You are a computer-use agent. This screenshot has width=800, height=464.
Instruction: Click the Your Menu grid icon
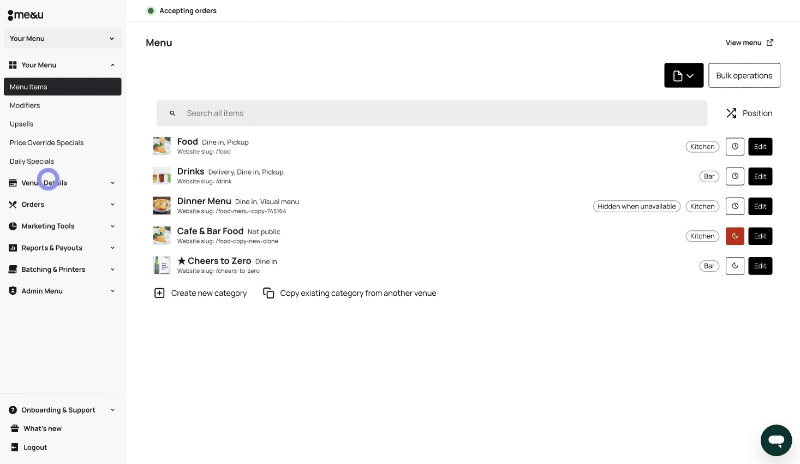(13, 65)
